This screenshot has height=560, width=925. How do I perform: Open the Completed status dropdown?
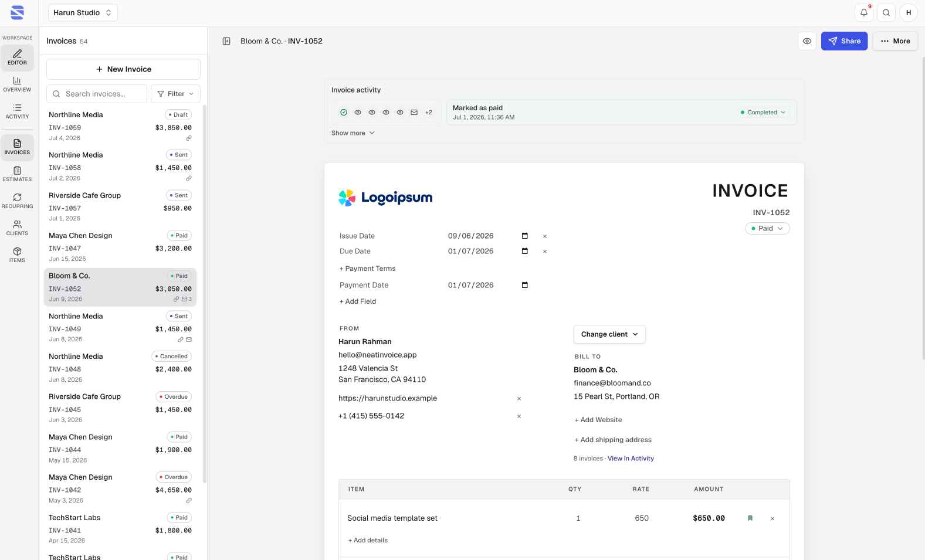click(763, 113)
